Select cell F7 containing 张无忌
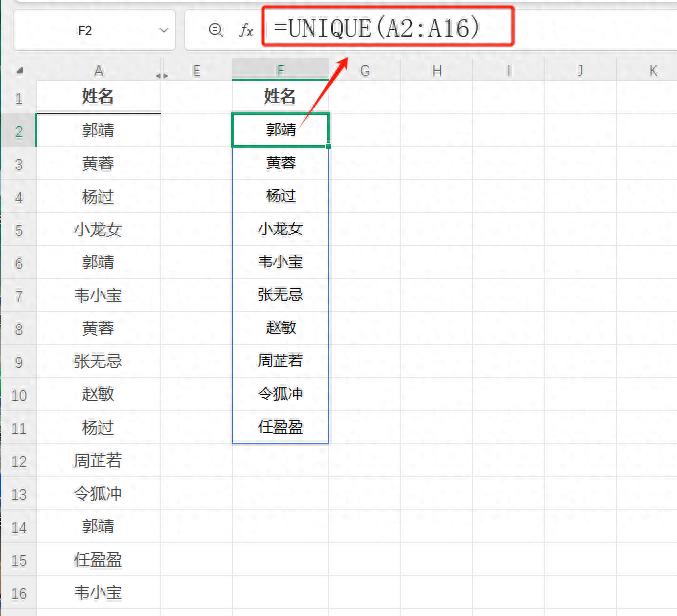This screenshot has width=677, height=616. (x=280, y=295)
